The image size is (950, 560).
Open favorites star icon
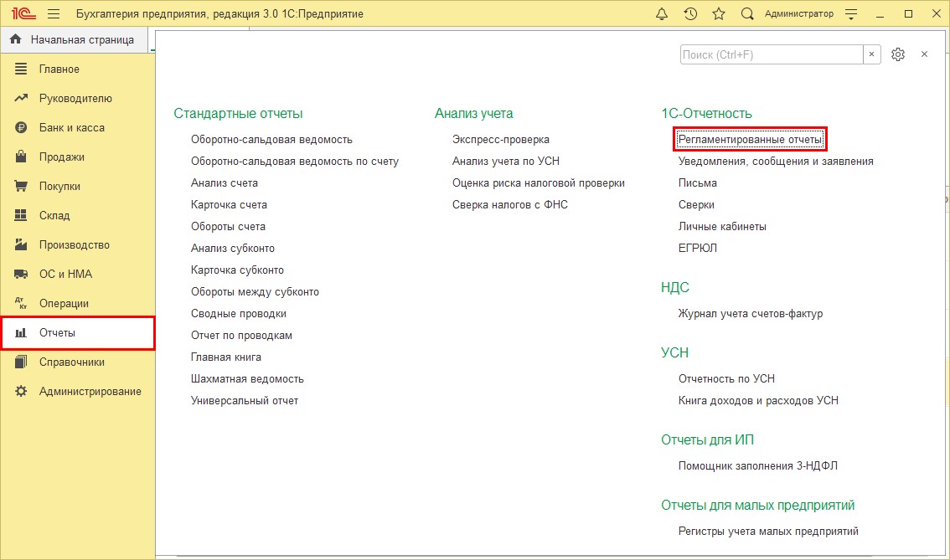(x=719, y=14)
